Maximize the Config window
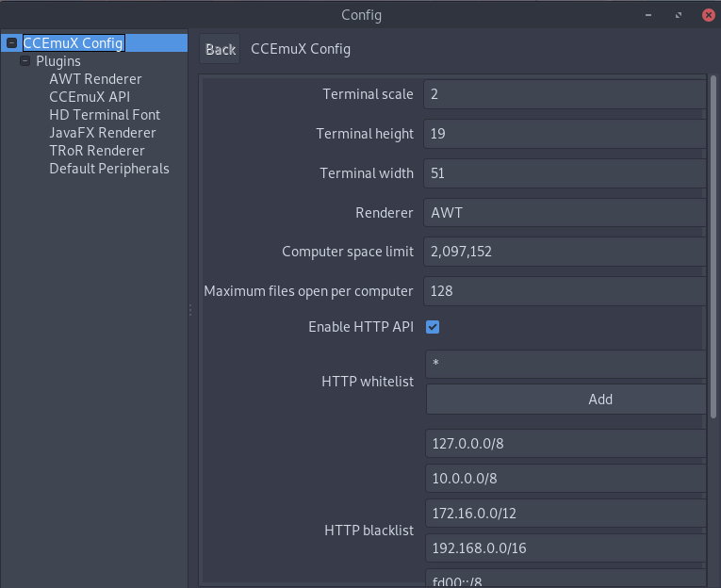The height and width of the screenshot is (588, 721). 679,15
